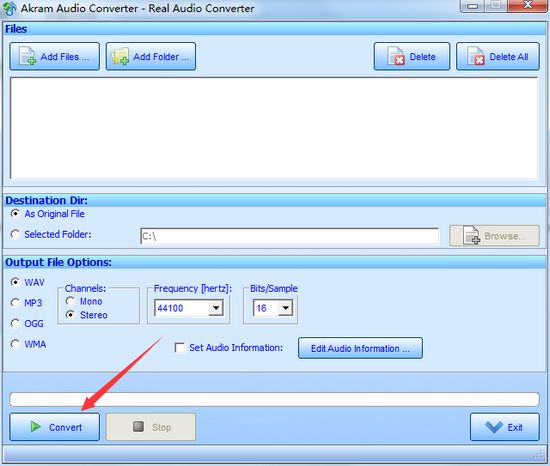Viewport: 550px width, 466px height.
Task: Click the conversion progress bar
Action: click(274, 399)
